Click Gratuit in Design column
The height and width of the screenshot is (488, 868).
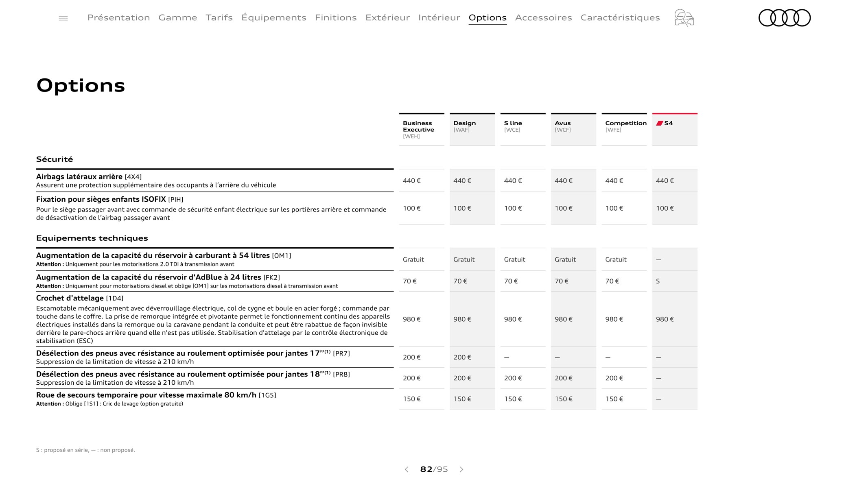(x=464, y=259)
